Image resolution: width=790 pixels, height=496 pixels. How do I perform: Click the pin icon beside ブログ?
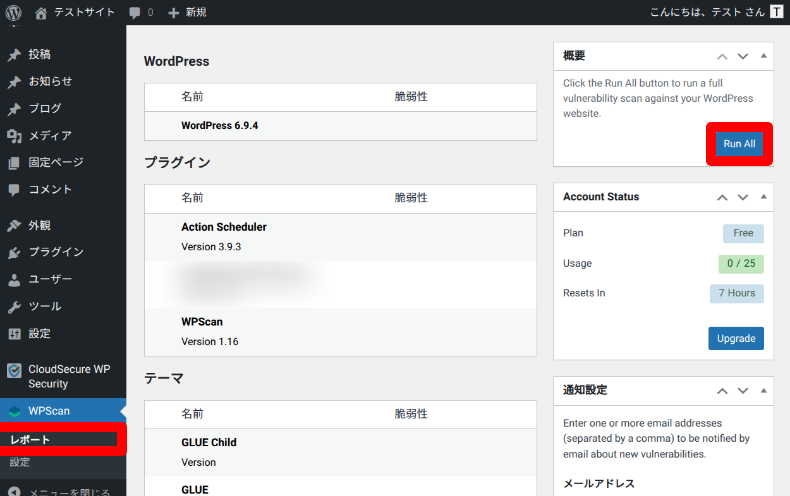14,109
